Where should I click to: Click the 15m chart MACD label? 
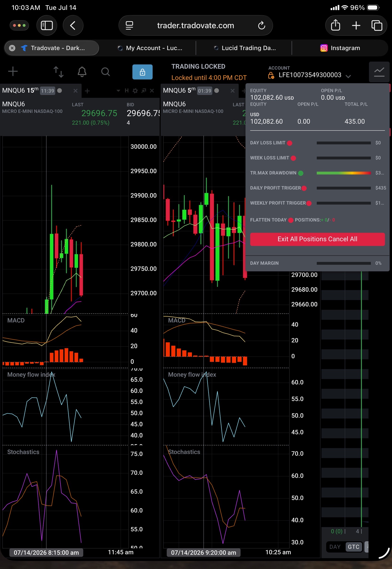16,320
